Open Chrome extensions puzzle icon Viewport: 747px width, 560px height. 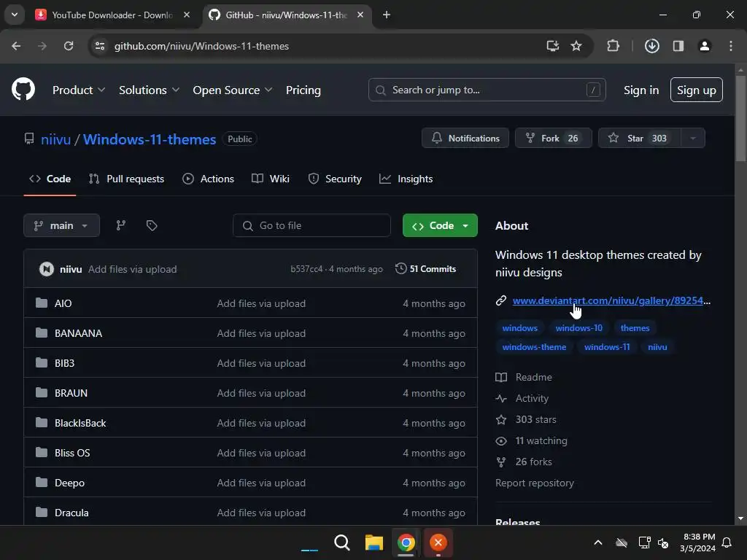point(613,46)
